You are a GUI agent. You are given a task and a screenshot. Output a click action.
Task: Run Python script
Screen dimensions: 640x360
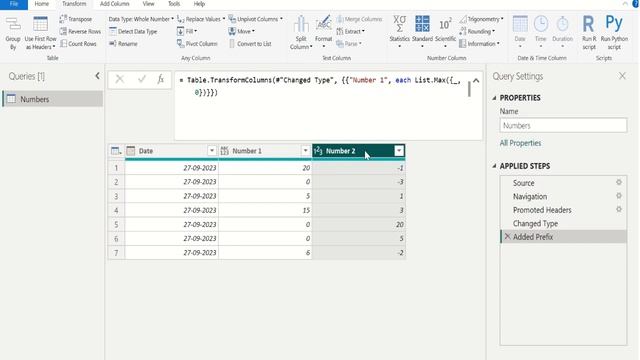coord(614,33)
